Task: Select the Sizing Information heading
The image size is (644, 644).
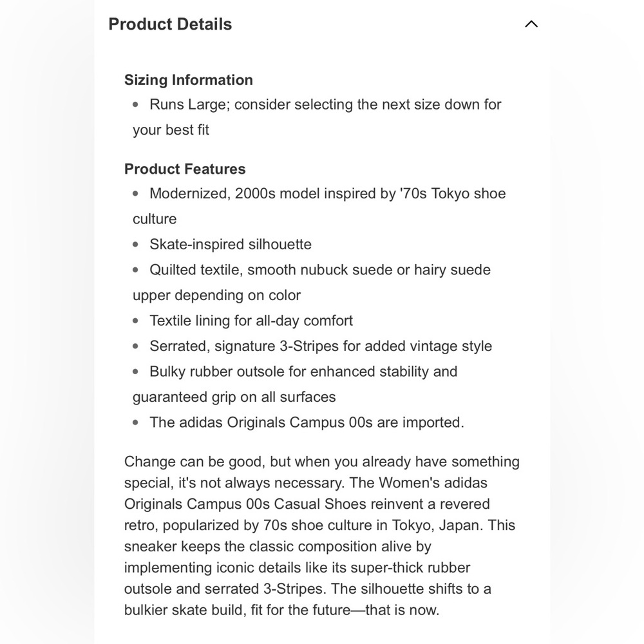Action: [x=189, y=80]
